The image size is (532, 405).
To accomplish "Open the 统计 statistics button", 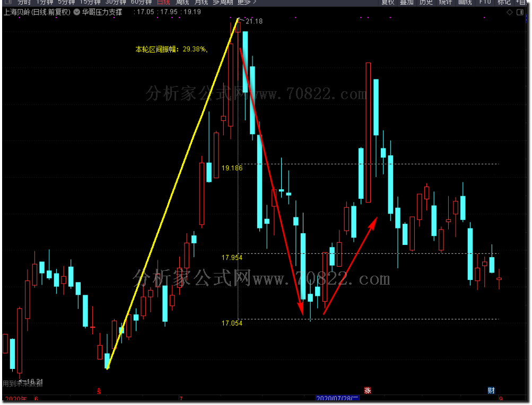I will [445, 2].
